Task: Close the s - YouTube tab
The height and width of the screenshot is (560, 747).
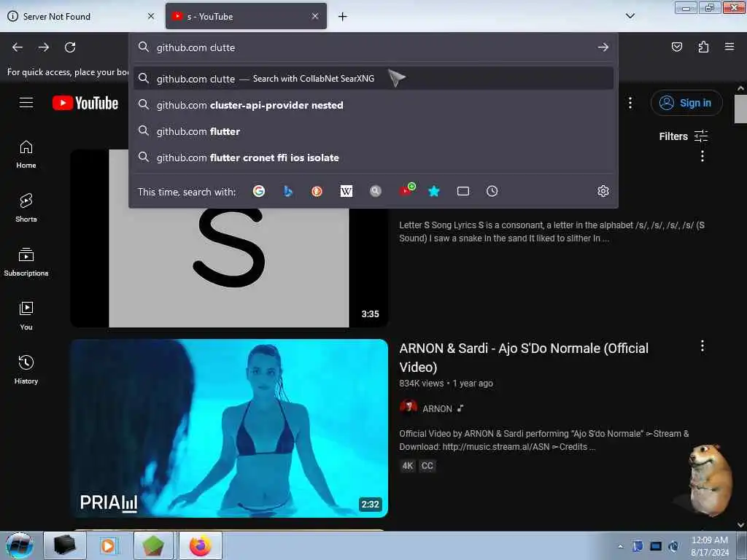Action: (315, 16)
